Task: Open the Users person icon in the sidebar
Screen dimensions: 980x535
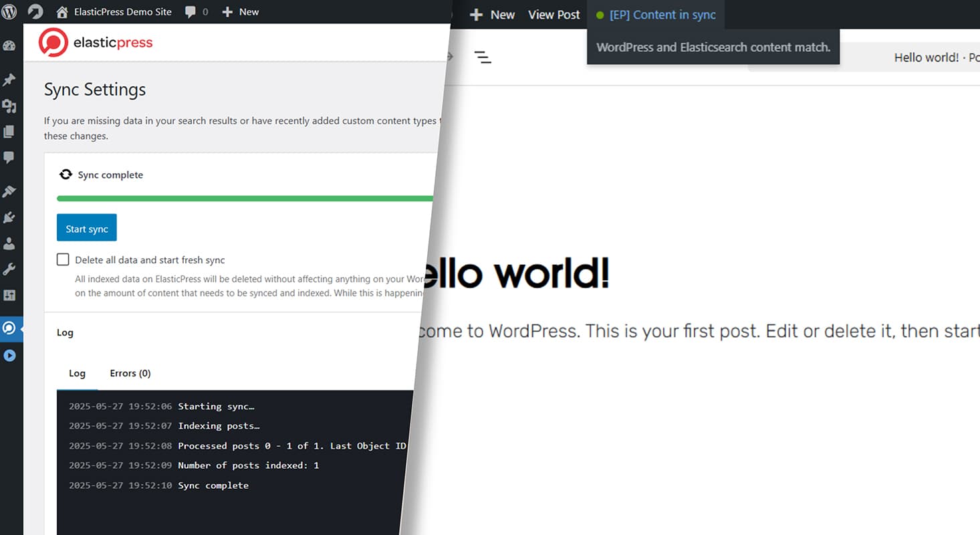Action: (9, 243)
